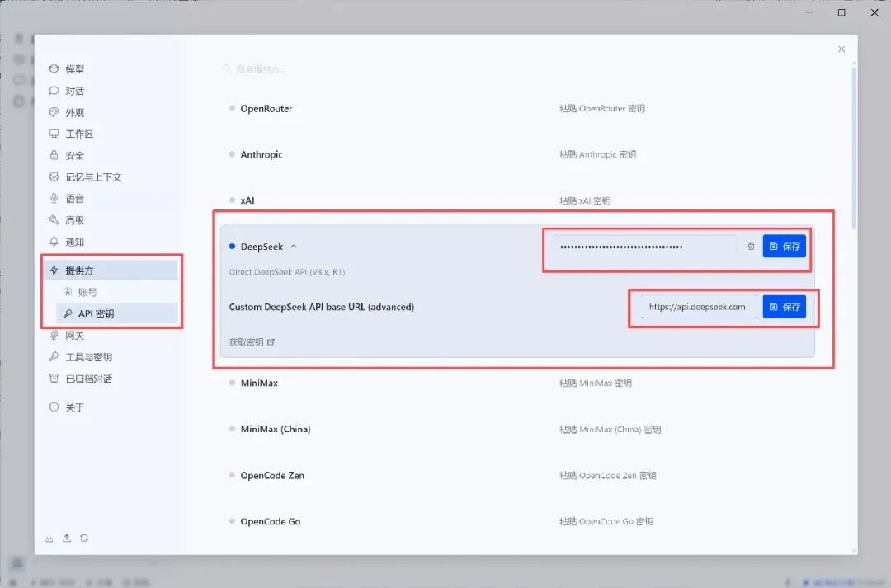
Task: Click the DeepSeek status dot
Action: click(232, 247)
